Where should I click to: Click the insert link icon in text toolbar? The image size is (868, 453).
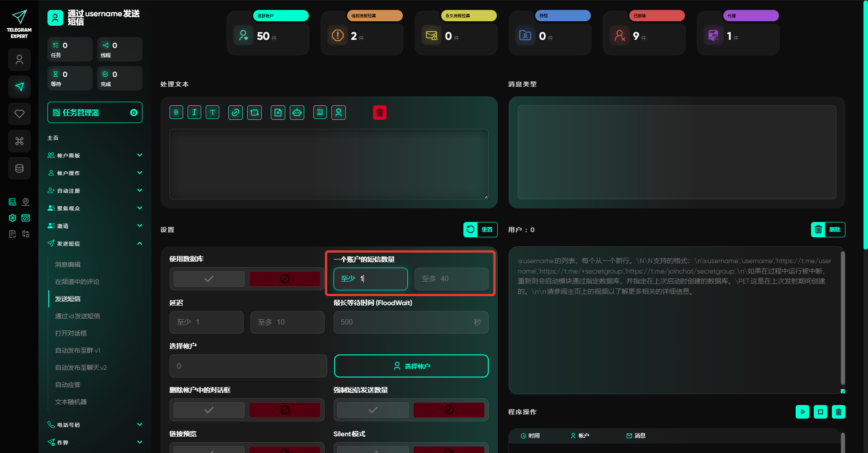(236, 113)
